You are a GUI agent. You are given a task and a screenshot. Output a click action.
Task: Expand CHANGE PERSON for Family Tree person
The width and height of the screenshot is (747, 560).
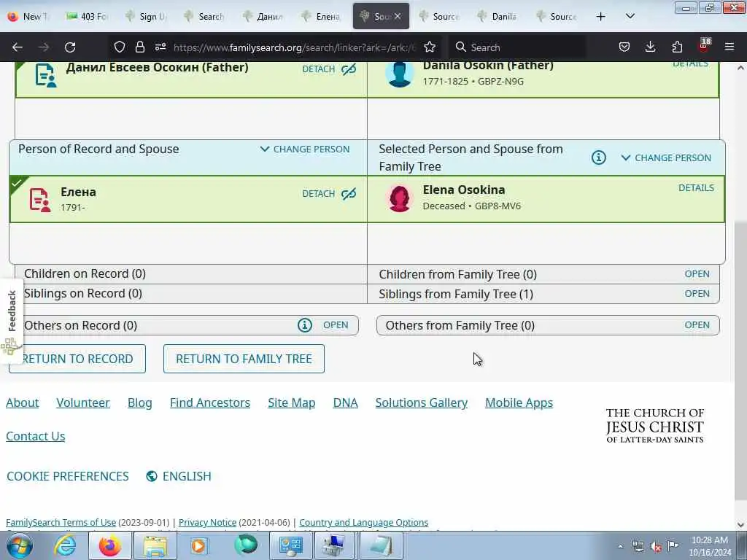click(x=665, y=157)
